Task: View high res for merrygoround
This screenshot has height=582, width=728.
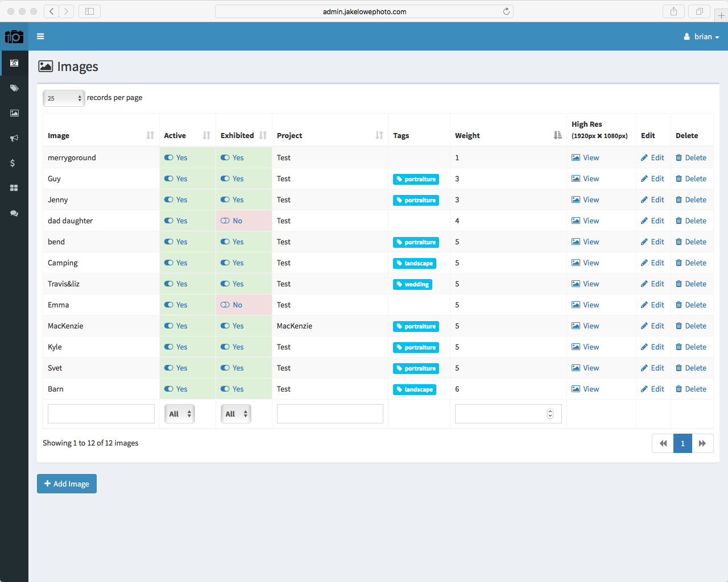Action: pyautogui.click(x=585, y=157)
